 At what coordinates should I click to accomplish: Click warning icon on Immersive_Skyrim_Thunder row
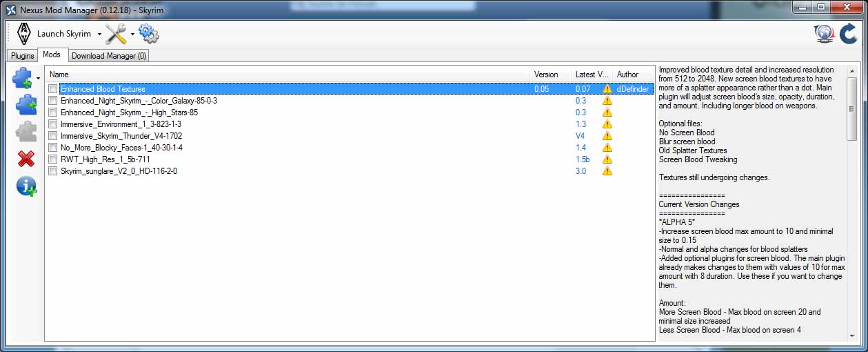point(607,136)
